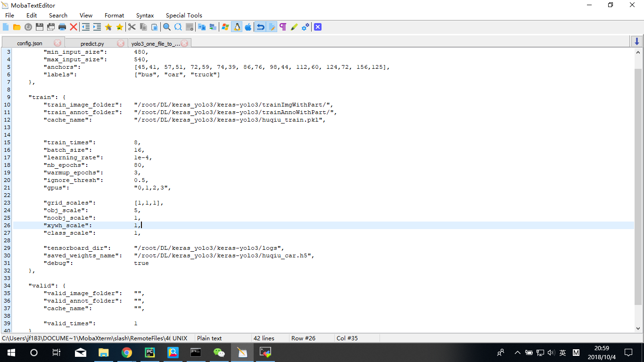Image resolution: width=644 pixels, height=362 pixels.
Task: Print the document using the printer icon
Action: click(62, 27)
